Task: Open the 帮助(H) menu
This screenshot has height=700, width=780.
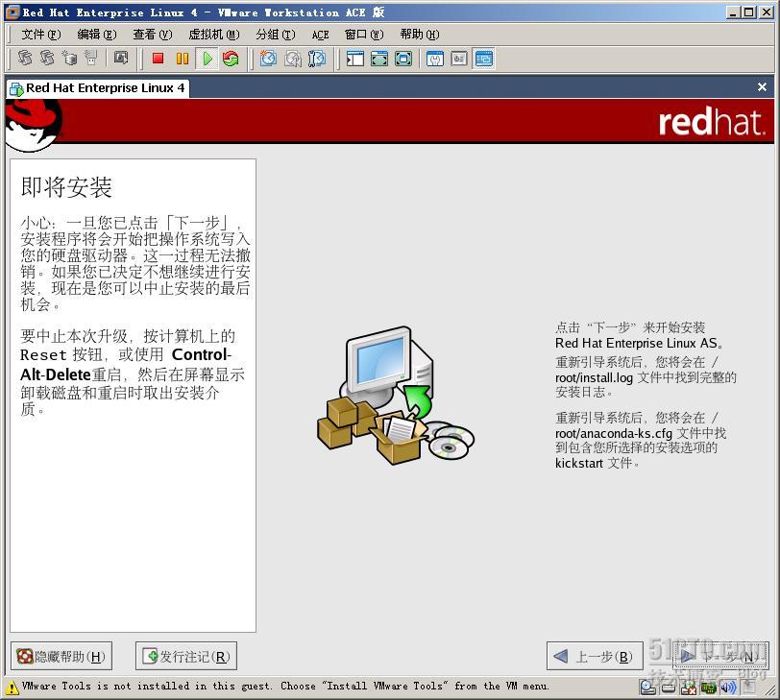Action: (x=420, y=35)
